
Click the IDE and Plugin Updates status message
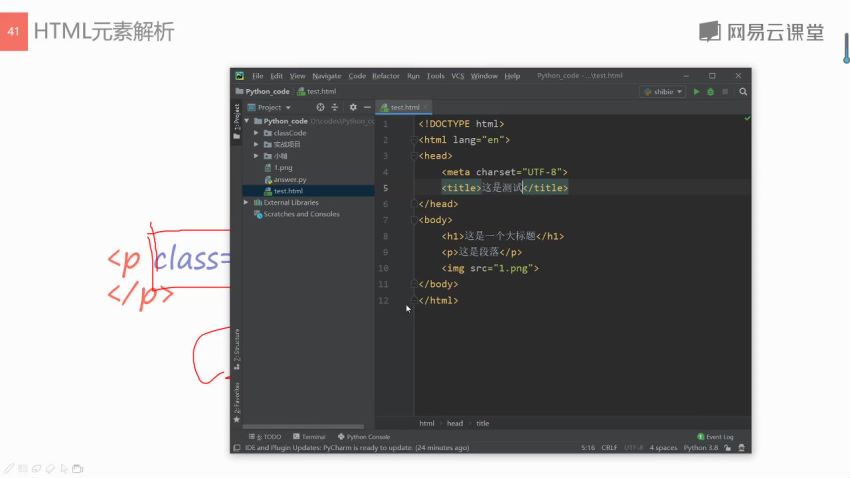(x=357, y=448)
